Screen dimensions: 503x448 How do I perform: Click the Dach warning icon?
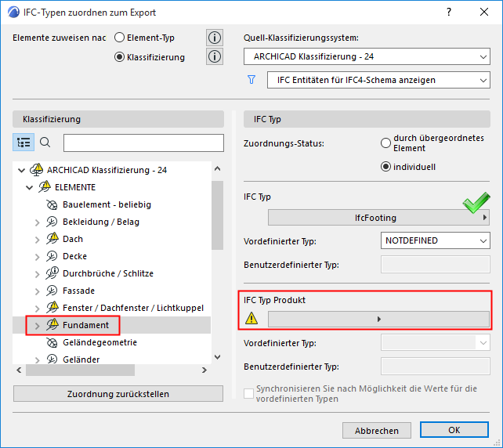pos(52,239)
